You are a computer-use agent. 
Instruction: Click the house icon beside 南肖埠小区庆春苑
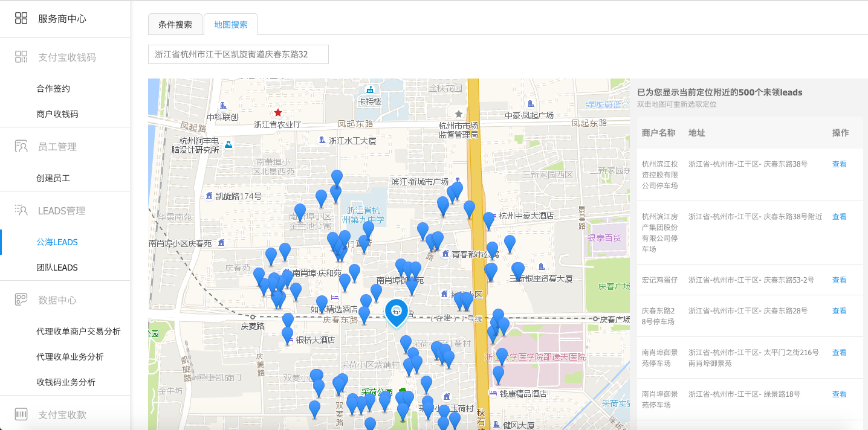221,242
